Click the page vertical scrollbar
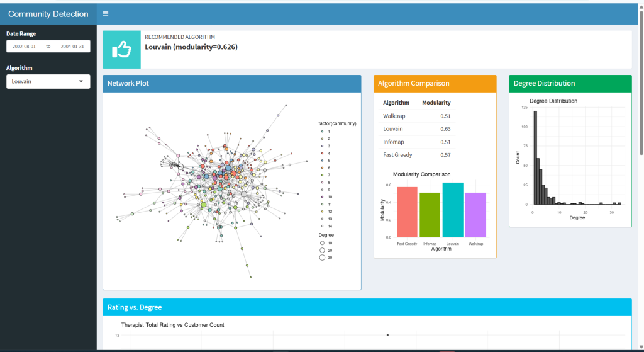This screenshot has height=352, width=644. click(641, 76)
